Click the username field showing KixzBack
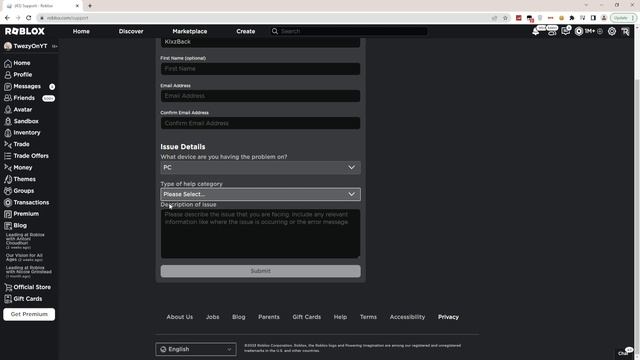The image size is (640, 360). (x=260, y=42)
